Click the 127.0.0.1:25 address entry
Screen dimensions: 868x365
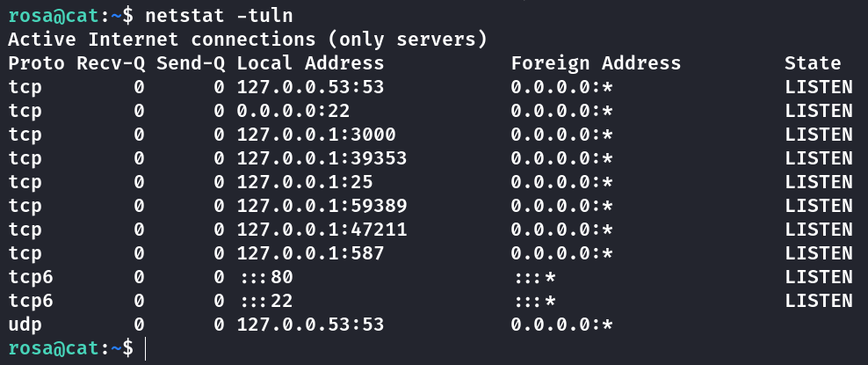305,182
